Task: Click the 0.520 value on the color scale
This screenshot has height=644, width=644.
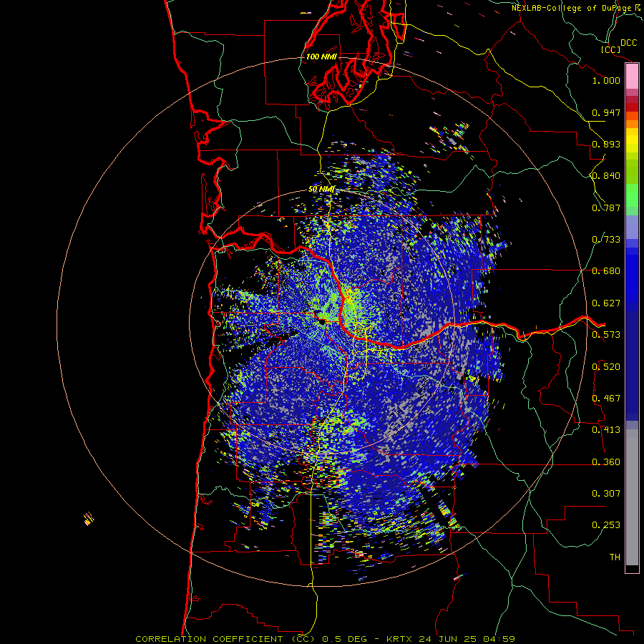Action: (606, 367)
